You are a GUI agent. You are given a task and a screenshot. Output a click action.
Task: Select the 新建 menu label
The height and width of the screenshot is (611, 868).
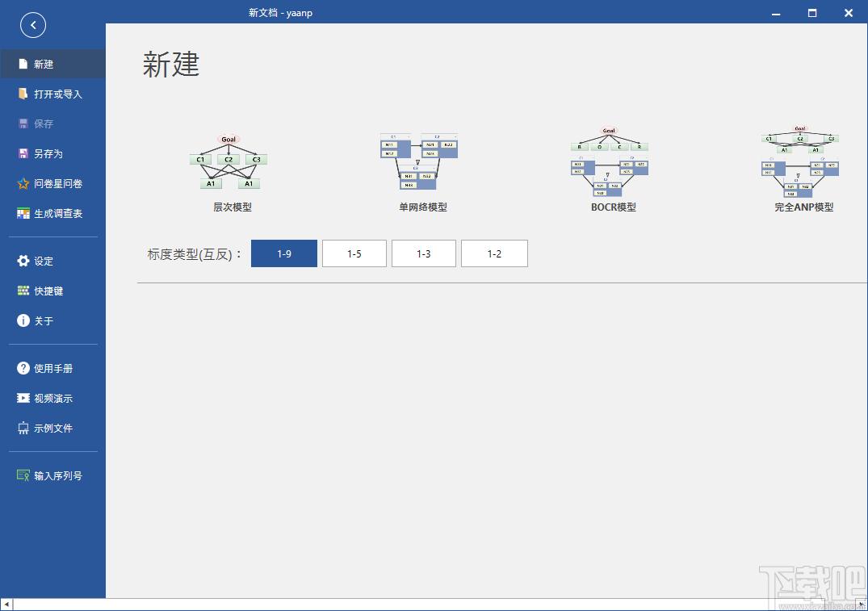pyautogui.click(x=43, y=65)
